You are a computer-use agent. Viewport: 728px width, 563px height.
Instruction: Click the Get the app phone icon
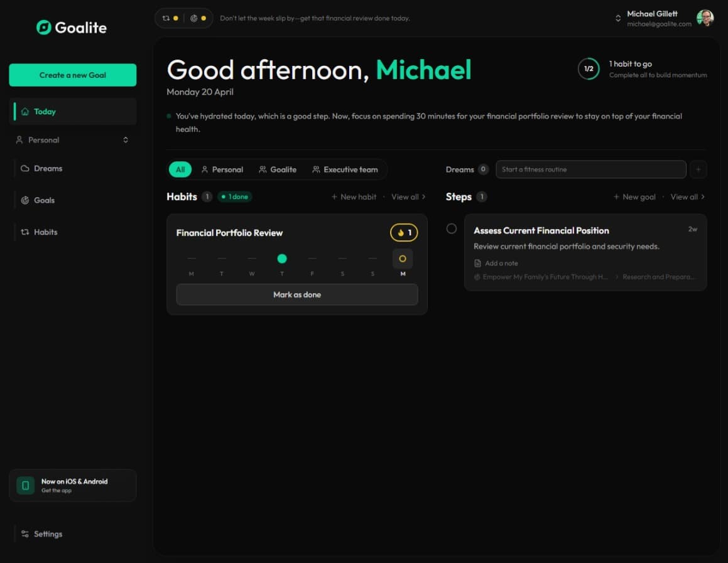click(x=25, y=485)
